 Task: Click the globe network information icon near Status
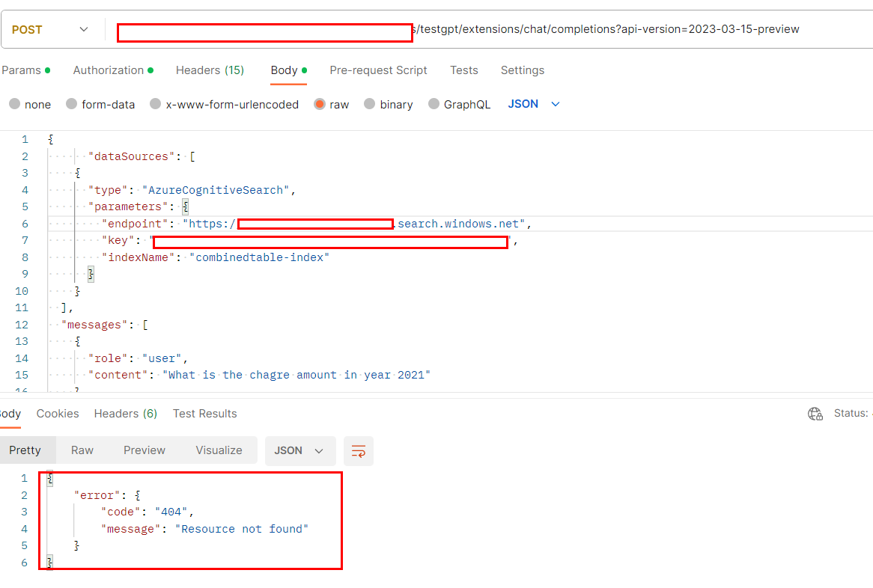click(815, 413)
